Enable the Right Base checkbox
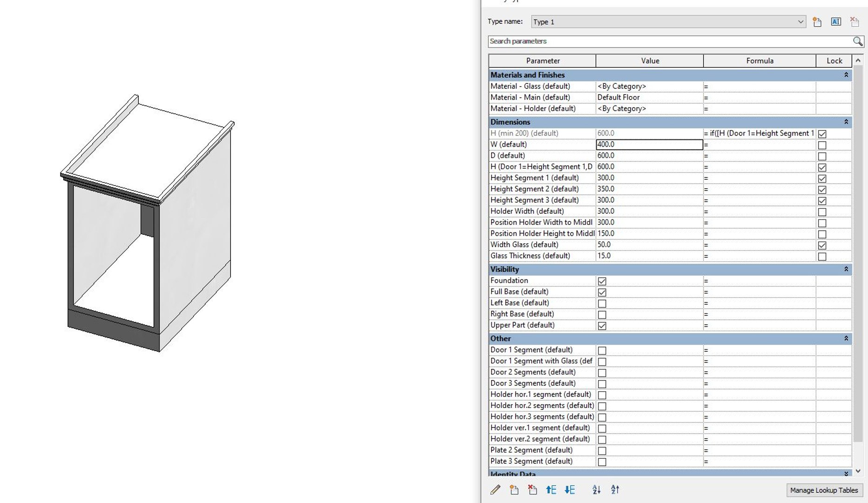The image size is (868, 503). 602,315
